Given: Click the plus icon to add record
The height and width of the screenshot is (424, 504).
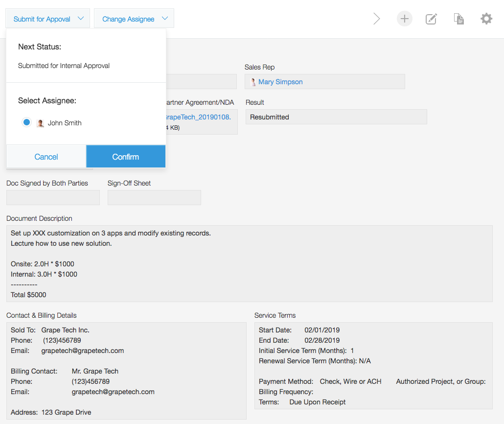Looking at the screenshot, I should [404, 19].
